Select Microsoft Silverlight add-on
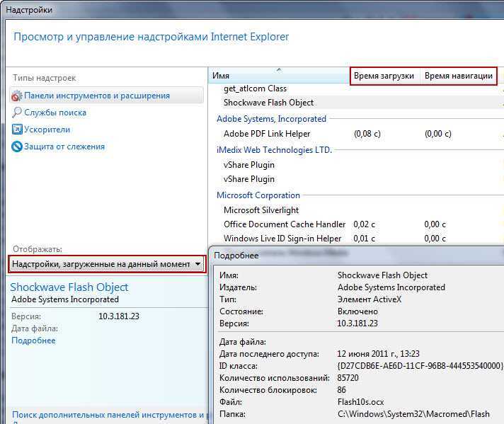Screen dimensions: 504x424 (x=261, y=210)
